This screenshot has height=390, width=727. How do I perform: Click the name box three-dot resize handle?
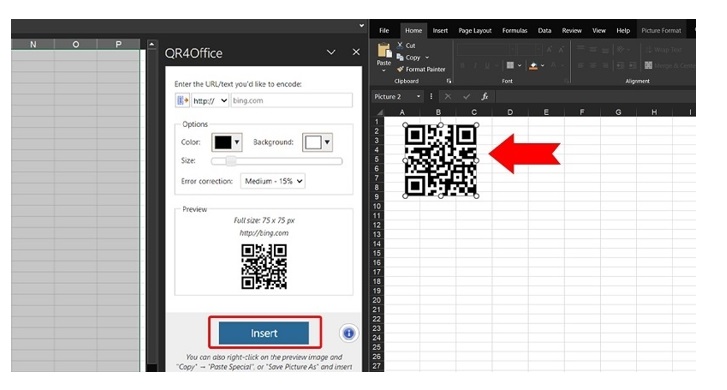(x=431, y=96)
